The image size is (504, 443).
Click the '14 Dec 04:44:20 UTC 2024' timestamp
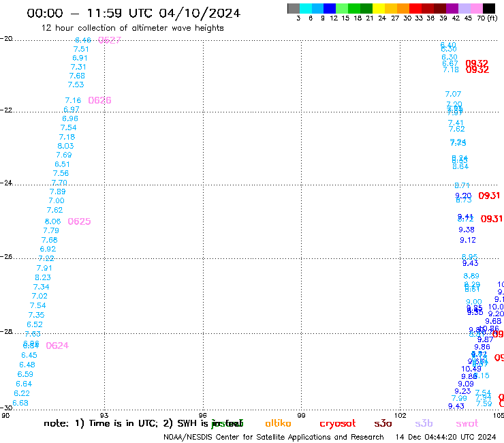click(x=445, y=438)
